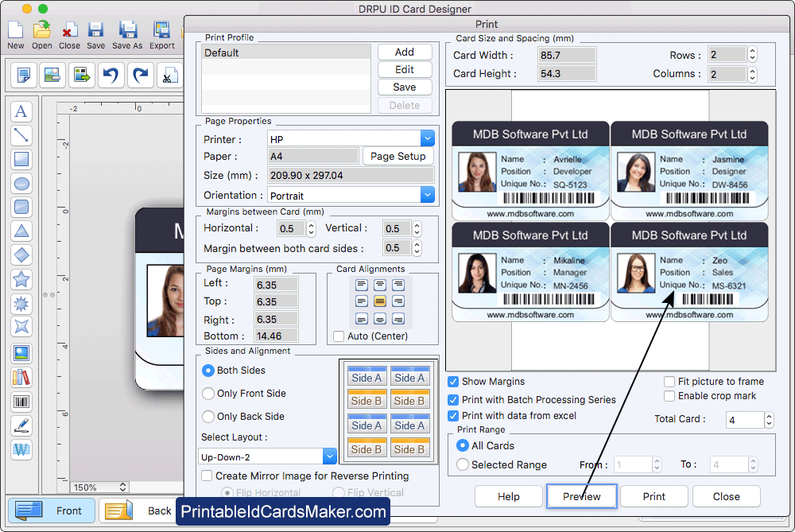Uncheck Print with Batch Processing Series
Screen dimensions: 795x532
coord(453,400)
